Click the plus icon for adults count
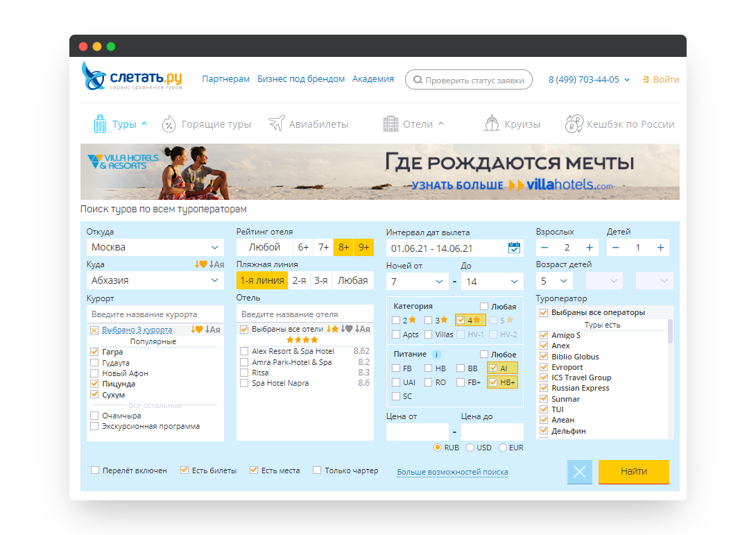 click(x=590, y=248)
